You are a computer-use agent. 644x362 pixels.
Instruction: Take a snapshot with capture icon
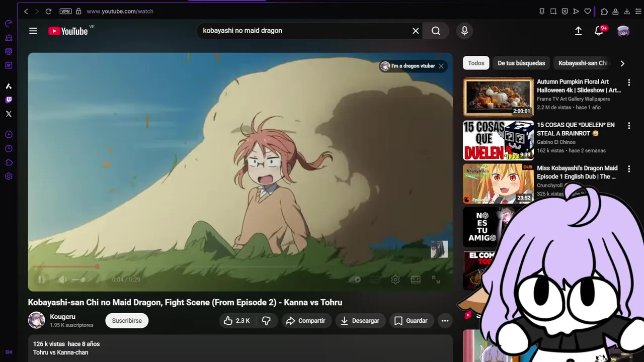click(x=553, y=11)
